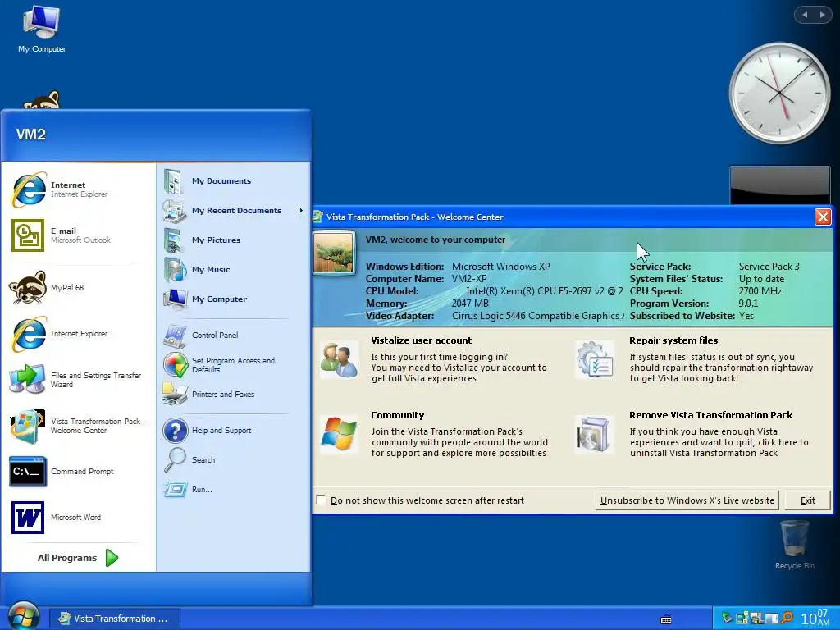The width and height of the screenshot is (840, 630).
Task: Click Safely Remove Hardware tray icon
Action: [727, 619]
